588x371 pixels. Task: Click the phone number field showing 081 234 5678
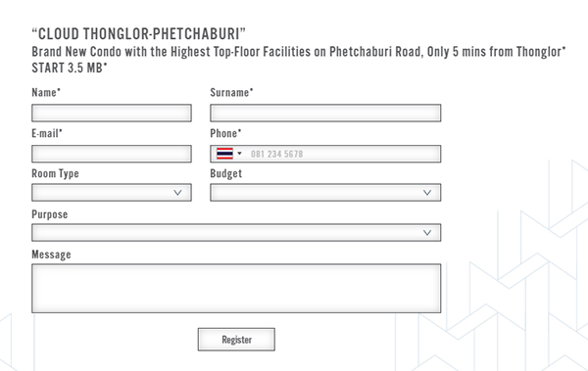[343, 154]
